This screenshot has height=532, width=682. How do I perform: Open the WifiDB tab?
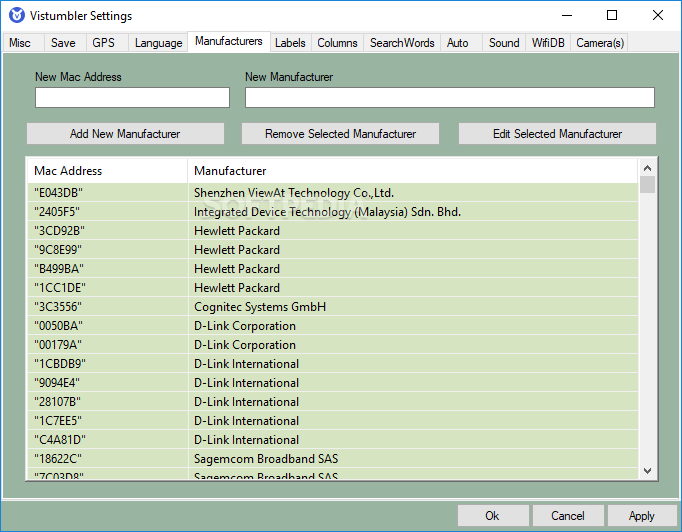(x=548, y=43)
